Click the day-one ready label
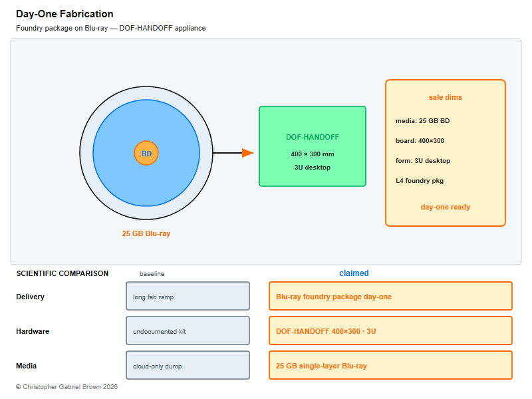This screenshot has height=399, width=532. 445,207
